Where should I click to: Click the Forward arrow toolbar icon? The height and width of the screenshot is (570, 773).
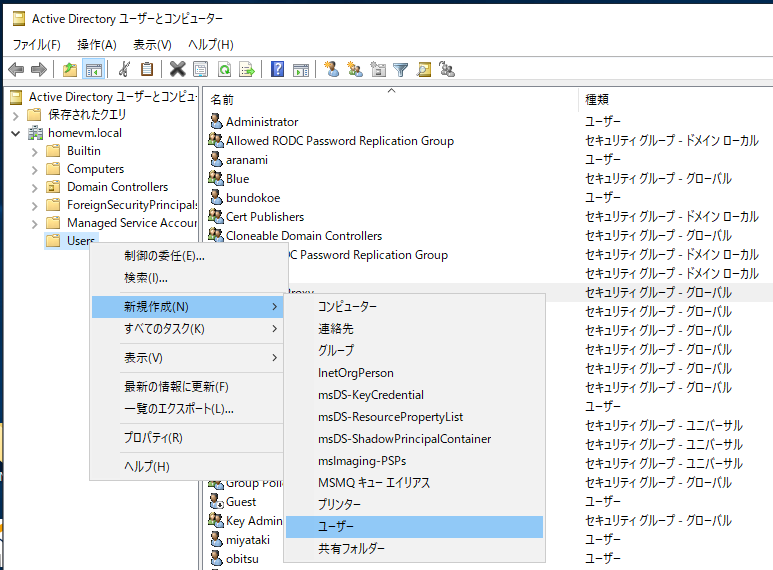(x=38, y=70)
